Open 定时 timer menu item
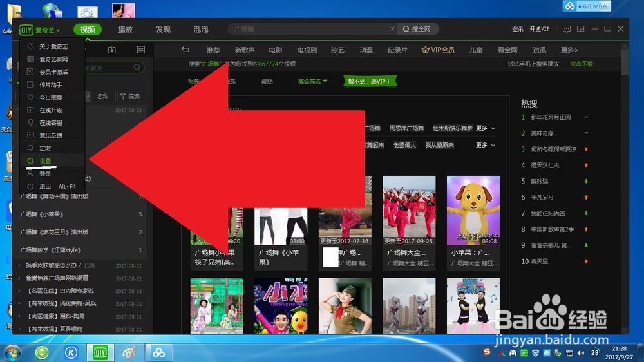 point(53,148)
